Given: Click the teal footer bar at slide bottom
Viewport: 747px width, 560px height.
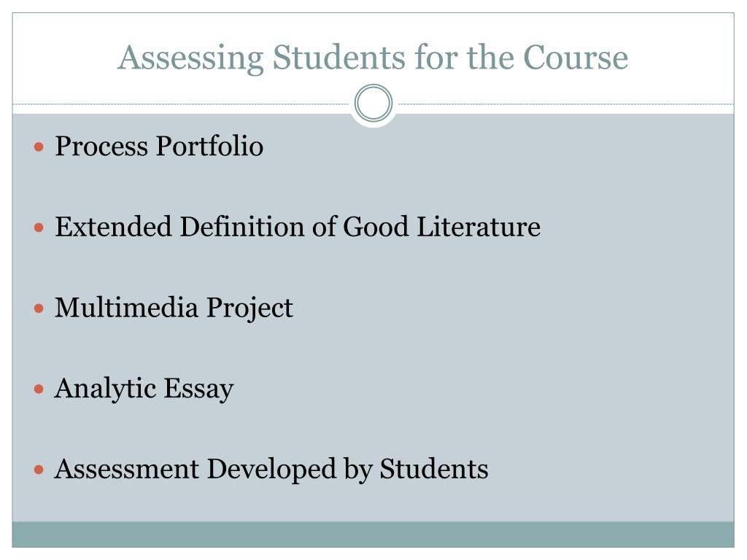Looking at the screenshot, I should [373, 534].
